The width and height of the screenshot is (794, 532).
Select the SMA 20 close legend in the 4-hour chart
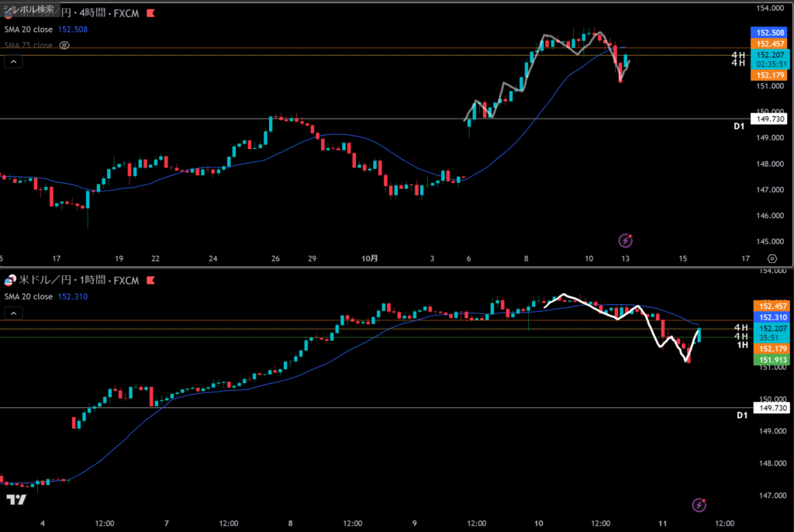[x=27, y=29]
